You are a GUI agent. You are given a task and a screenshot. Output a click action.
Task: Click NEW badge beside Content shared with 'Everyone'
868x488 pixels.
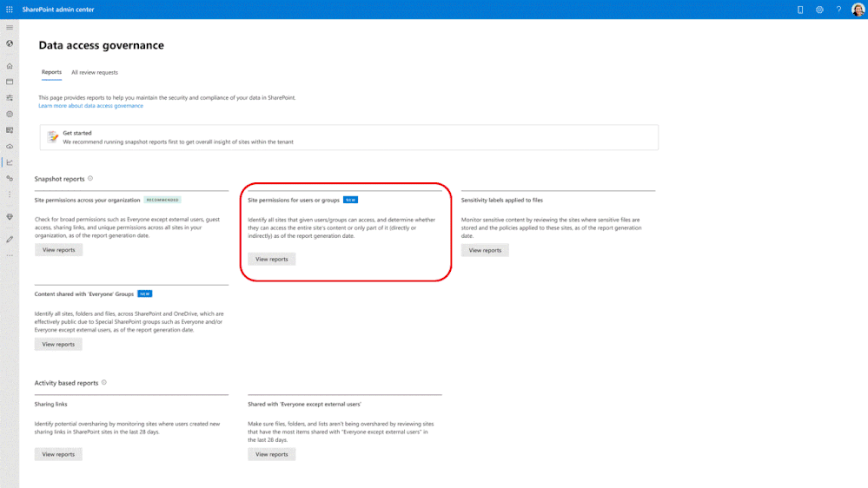145,293
